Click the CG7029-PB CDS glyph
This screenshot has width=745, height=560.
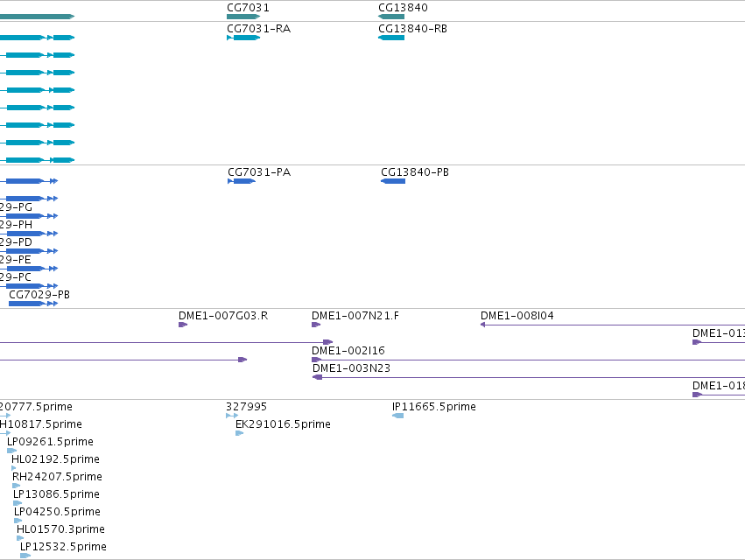(33, 304)
